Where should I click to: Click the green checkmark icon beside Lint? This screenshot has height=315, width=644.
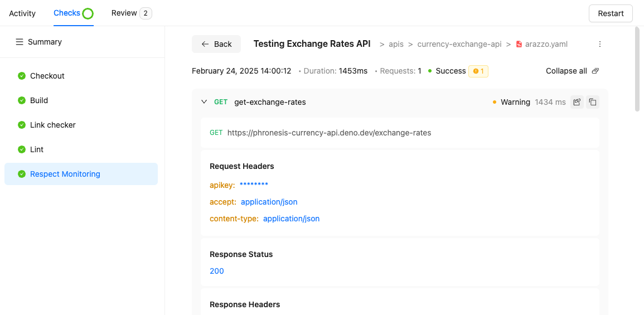coord(22,149)
